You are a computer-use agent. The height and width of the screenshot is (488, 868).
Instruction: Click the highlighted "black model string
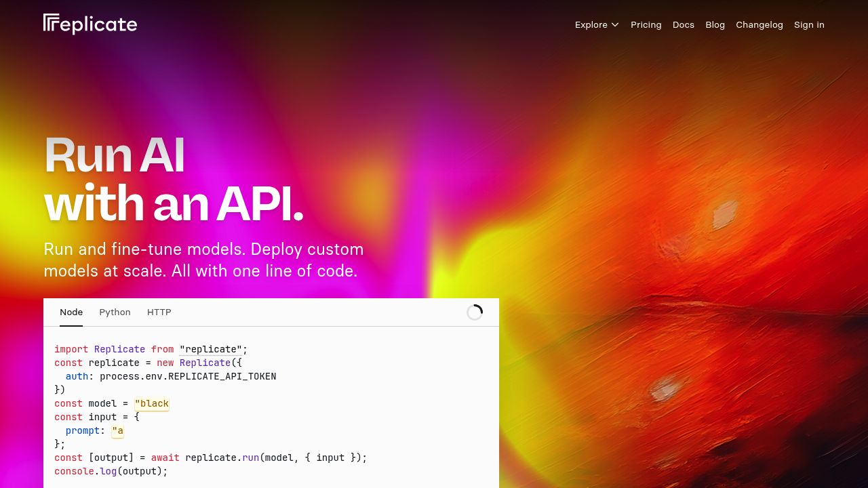tap(152, 404)
